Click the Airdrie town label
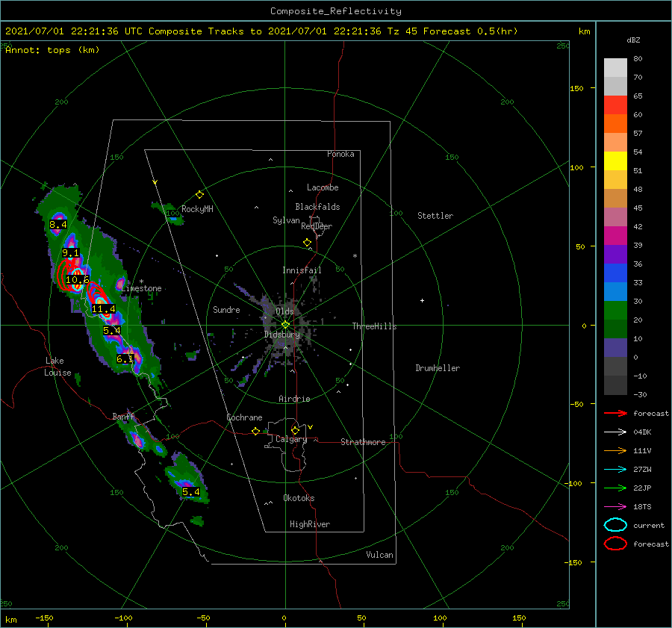Viewport: 672px width, 628px height. [x=294, y=399]
